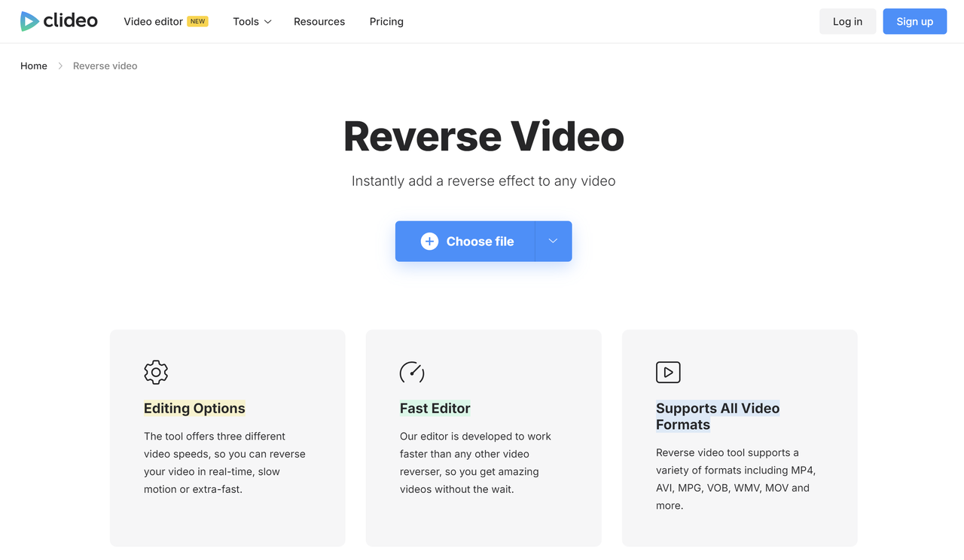Click the Fast Editor heading
The image size is (964, 560).
pyautogui.click(x=435, y=408)
